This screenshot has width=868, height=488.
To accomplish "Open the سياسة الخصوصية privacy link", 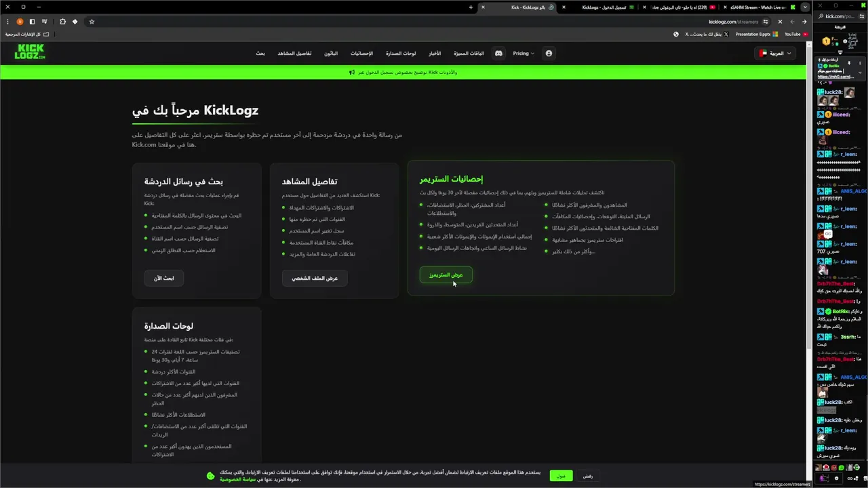I will tap(238, 479).
